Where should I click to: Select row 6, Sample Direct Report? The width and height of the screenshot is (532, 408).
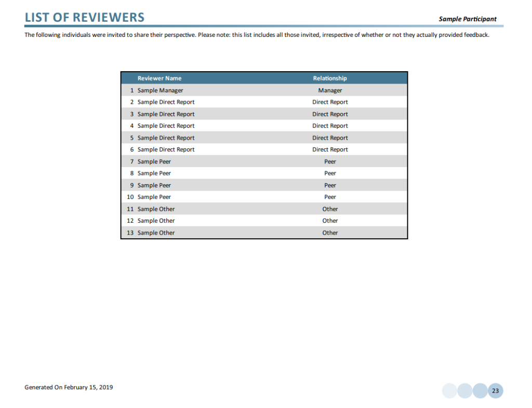click(x=165, y=149)
